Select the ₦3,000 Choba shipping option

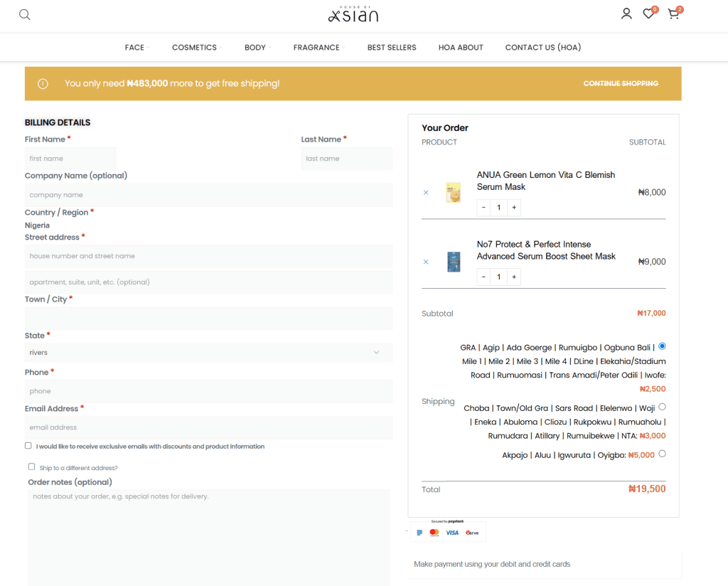pyautogui.click(x=662, y=407)
